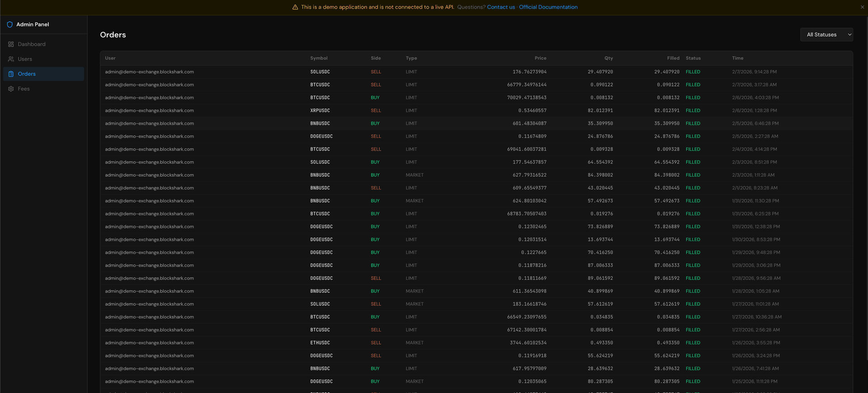This screenshot has height=393, width=868.
Task: Click the Admin Panel shield icon
Action: click(10, 24)
